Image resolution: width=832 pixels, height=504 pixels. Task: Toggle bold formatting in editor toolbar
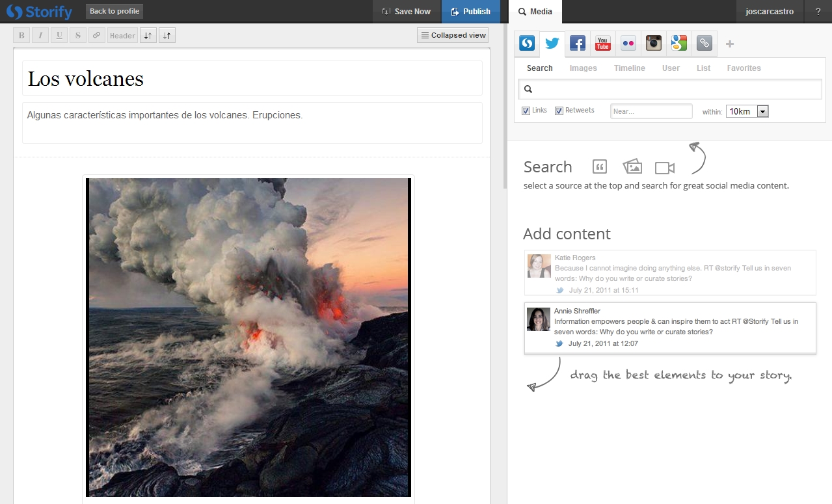(x=21, y=36)
